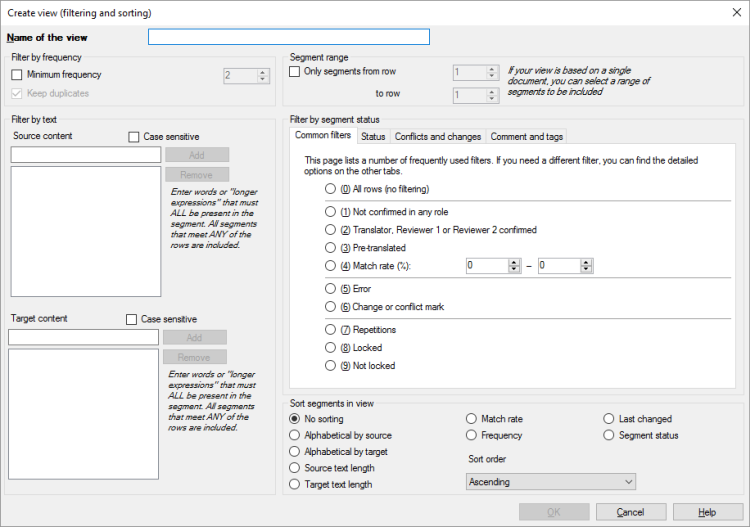750x527 pixels.
Task: Toggle Case sensitive for Target content
Action: pos(133,319)
